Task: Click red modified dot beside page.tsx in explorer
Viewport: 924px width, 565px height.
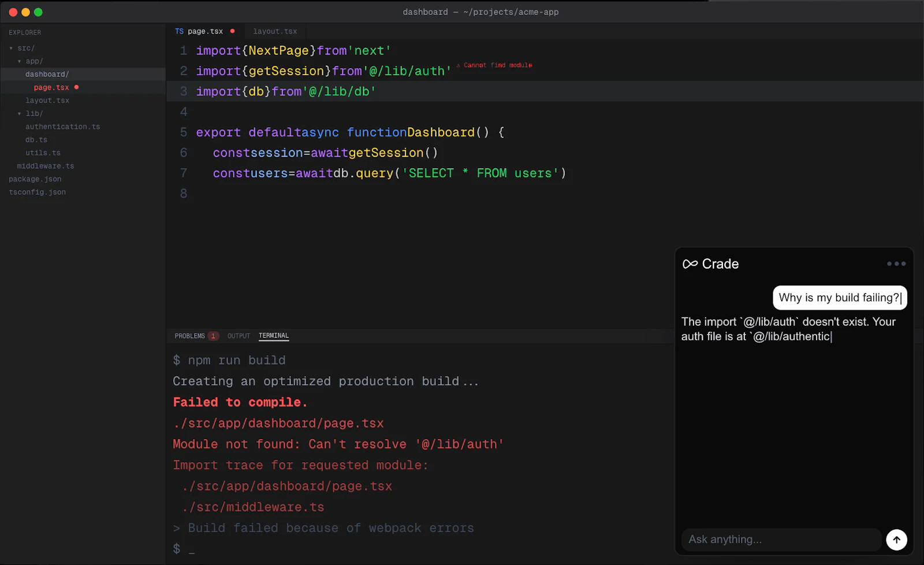Action: tap(76, 87)
